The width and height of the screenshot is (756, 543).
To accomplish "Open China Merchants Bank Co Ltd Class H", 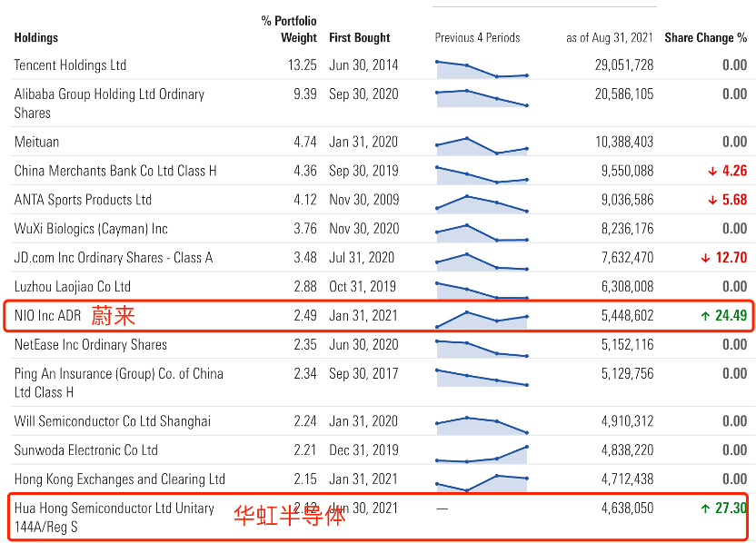I will tap(115, 171).
